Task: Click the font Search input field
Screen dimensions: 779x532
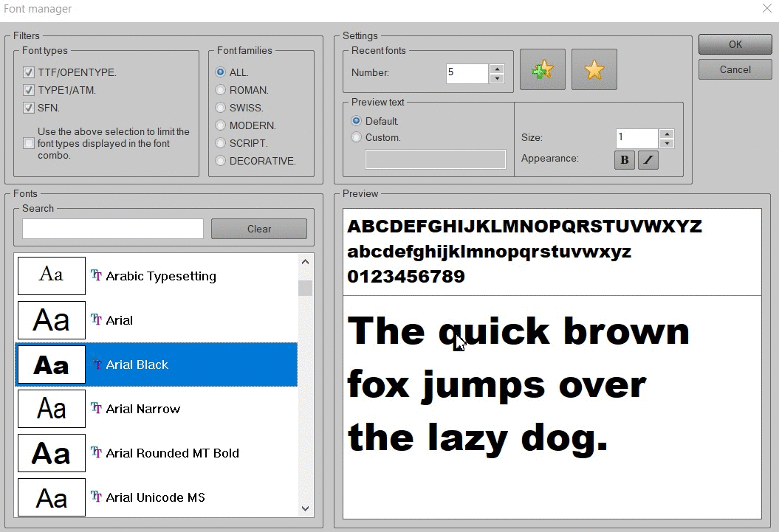Action: click(x=113, y=229)
